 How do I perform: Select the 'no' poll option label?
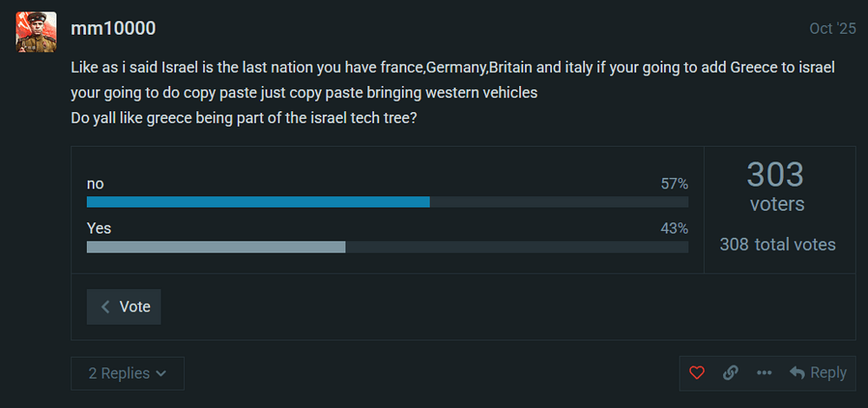pos(95,184)
